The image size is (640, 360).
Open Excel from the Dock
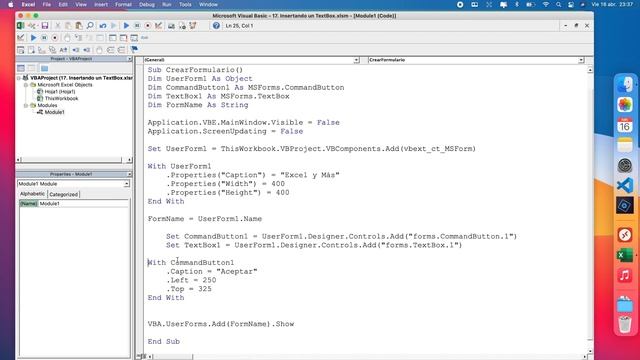click(624, 255)
